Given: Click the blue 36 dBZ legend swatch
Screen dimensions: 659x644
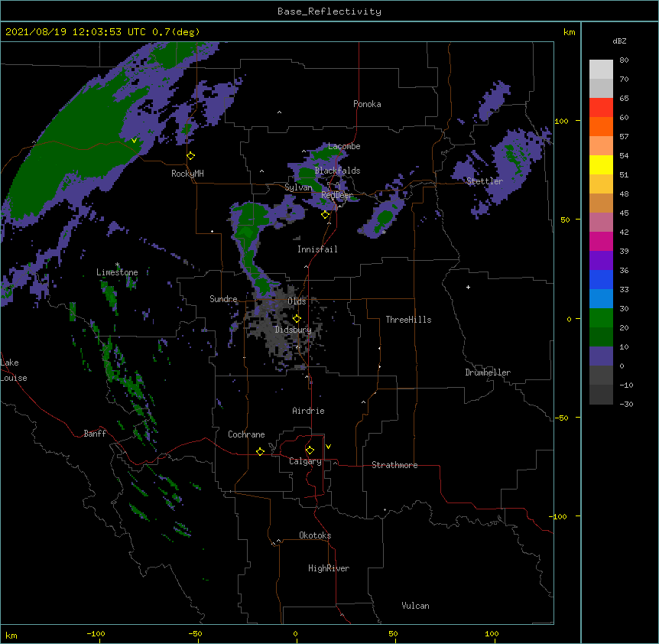Looking at the screenshot, I should [601, 279].
